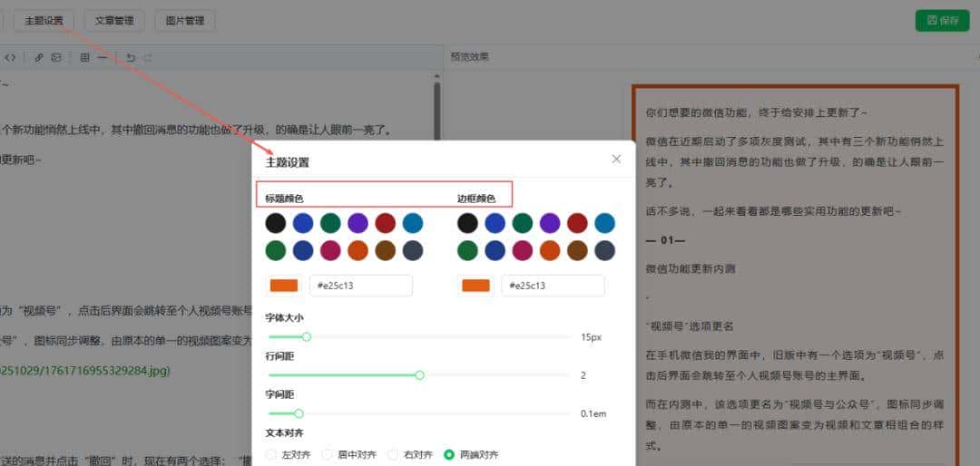Pick slate gray swatch under 标题颜色

413,250
